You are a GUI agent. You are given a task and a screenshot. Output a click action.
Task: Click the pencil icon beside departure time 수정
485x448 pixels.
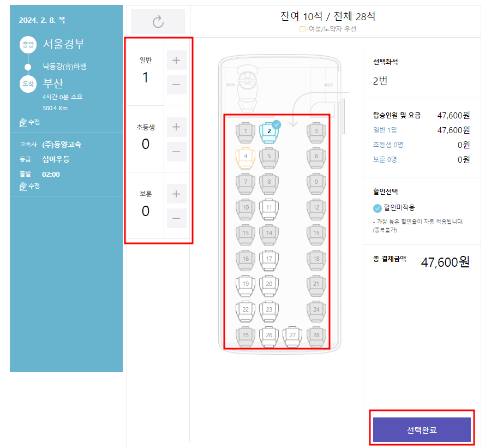[x=23, y=186]
